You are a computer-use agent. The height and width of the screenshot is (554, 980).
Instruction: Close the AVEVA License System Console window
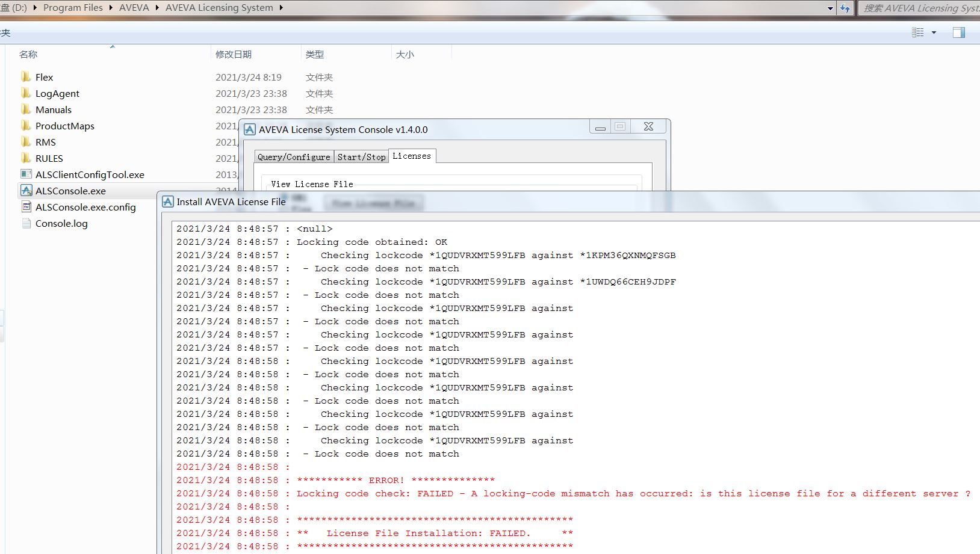click(x=648, y=126)
